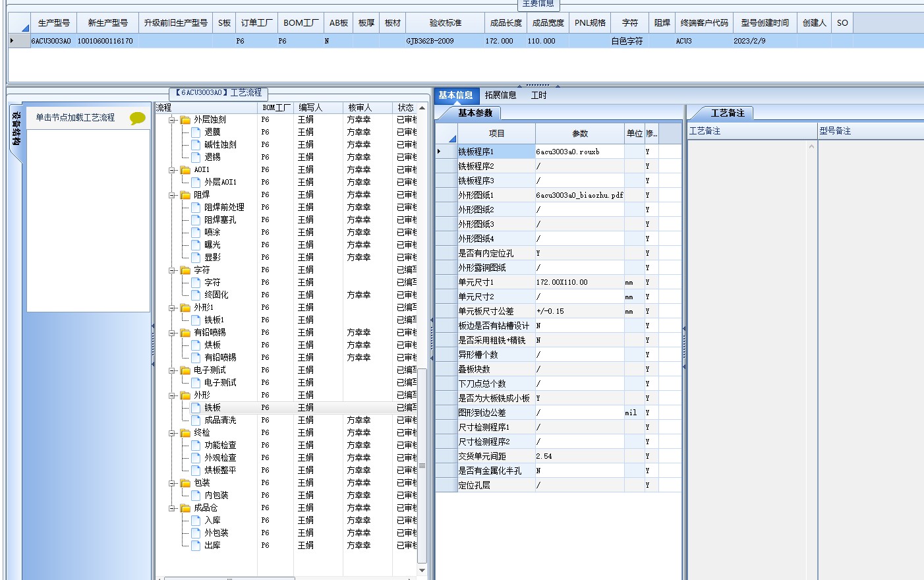
Task: Collapse the 成品仓 tree node
Action: point(172,508)
